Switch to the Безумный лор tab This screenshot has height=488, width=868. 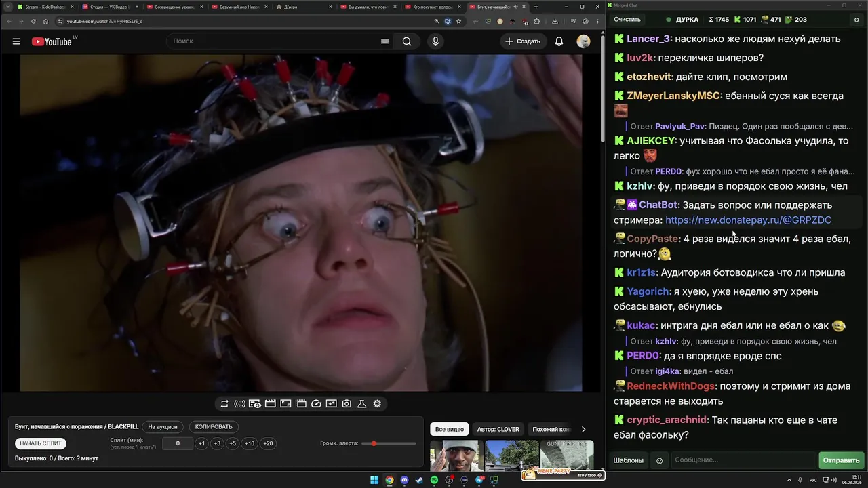pos(239,7)
